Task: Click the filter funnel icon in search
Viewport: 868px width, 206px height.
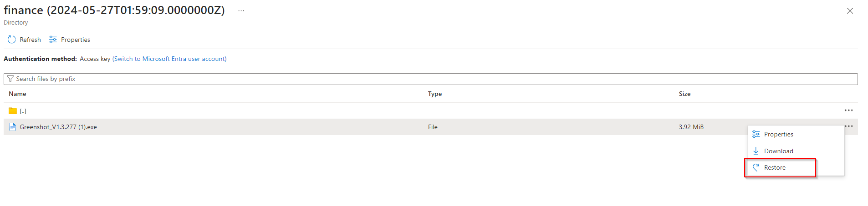Action: coord(10,79)
